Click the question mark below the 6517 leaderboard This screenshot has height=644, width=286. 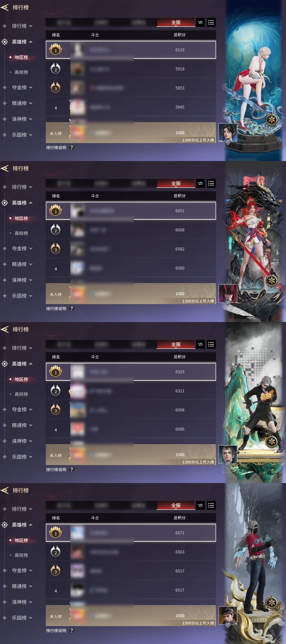72,631
